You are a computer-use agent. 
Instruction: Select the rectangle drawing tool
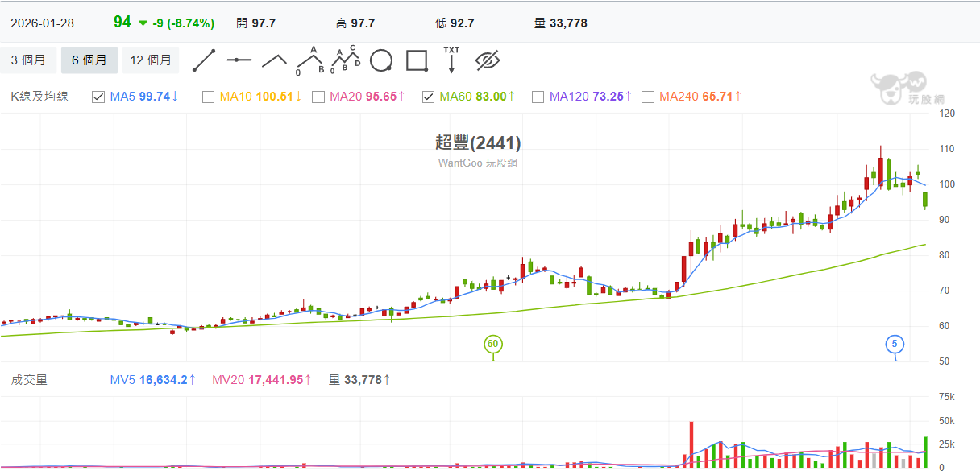tap(417, 60)
